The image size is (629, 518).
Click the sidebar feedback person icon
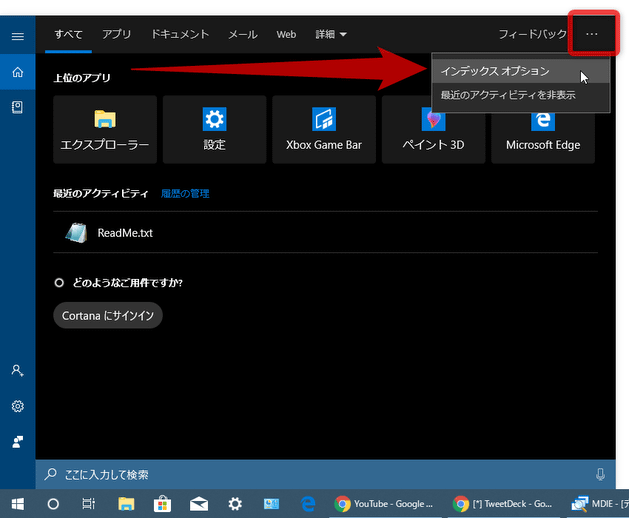click(18, 442)
